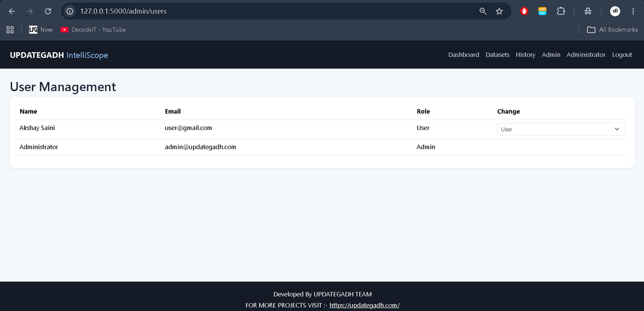Click the user@gmail.com email cell
644x311 pixels.
tap(189, 128)
